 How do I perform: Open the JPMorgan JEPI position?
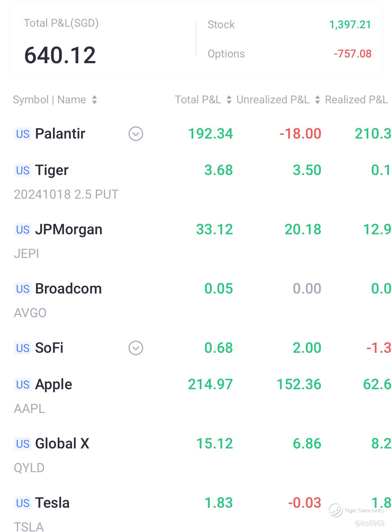68,230
